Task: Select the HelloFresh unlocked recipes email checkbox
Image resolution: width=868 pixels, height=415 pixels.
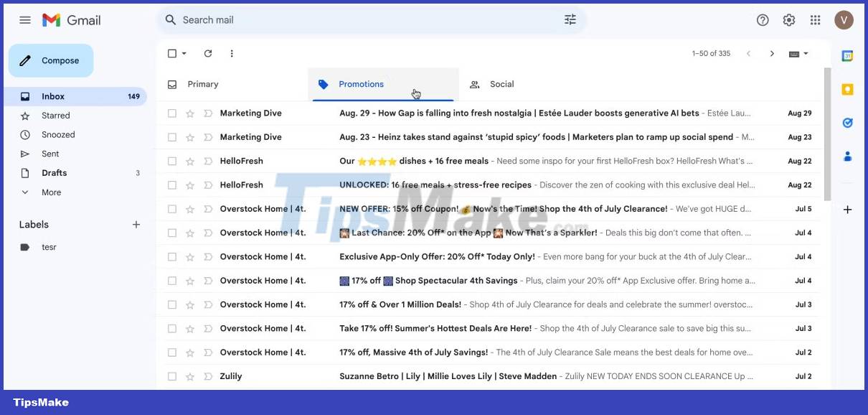Action: (x=172, y=185)
